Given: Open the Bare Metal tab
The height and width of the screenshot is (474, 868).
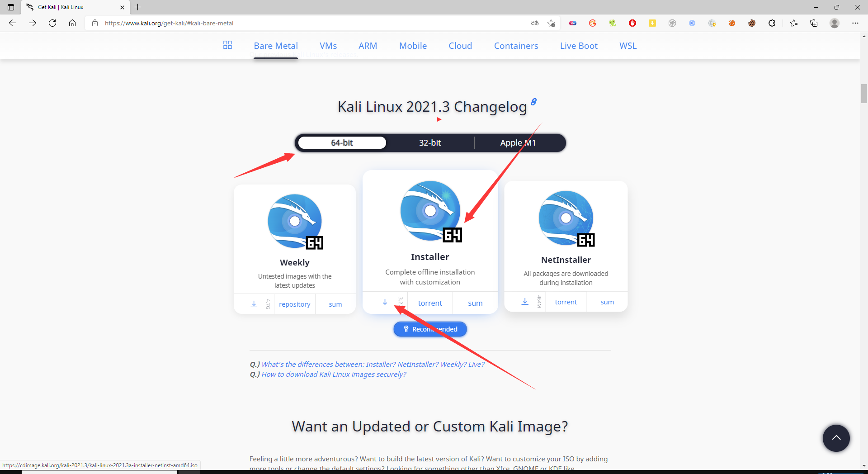Looking at the screenshot, I should coord(276,46).
